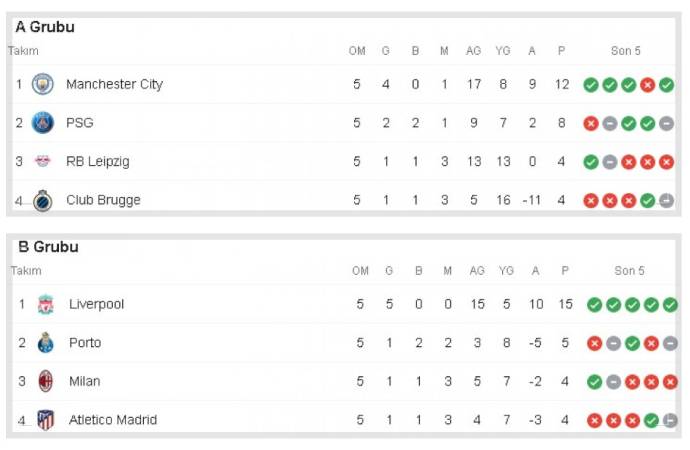Sort A Grubu by the P column
Viewport: 690px width, 450px height.
[561, 51]
